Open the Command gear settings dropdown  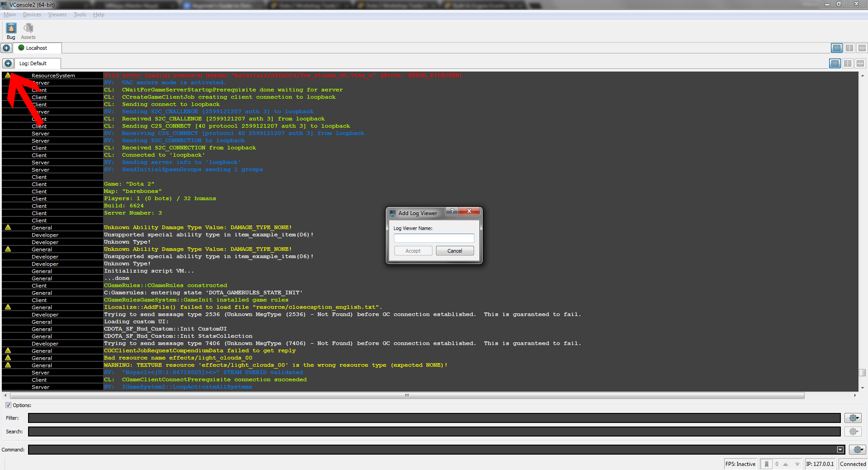pos(857,450)
